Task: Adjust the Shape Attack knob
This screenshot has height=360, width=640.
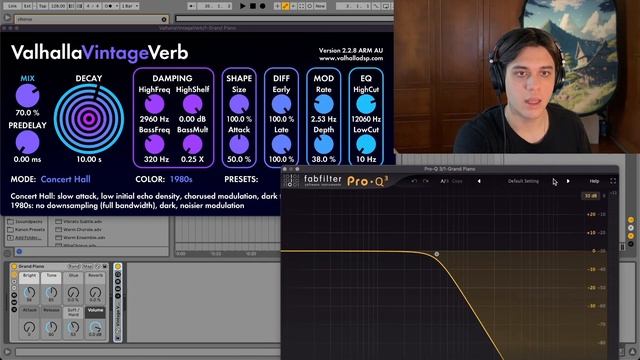Action: point(239,144)
